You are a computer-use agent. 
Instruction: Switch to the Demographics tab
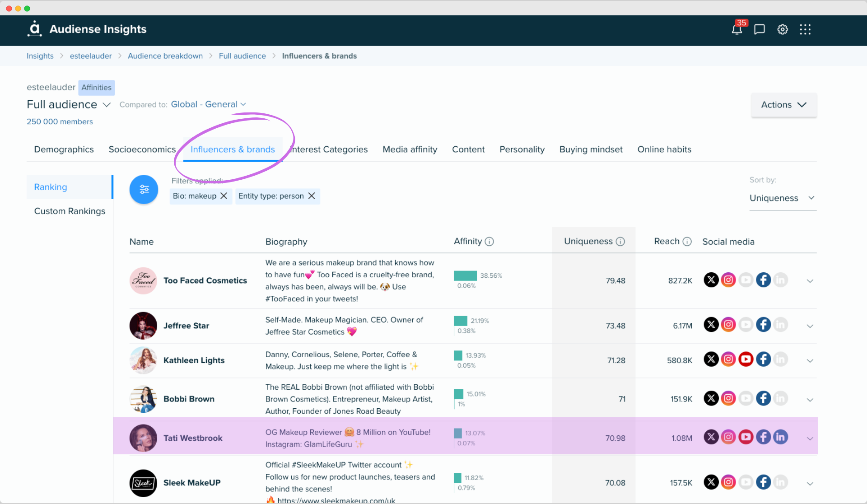[x=64, y=149]
